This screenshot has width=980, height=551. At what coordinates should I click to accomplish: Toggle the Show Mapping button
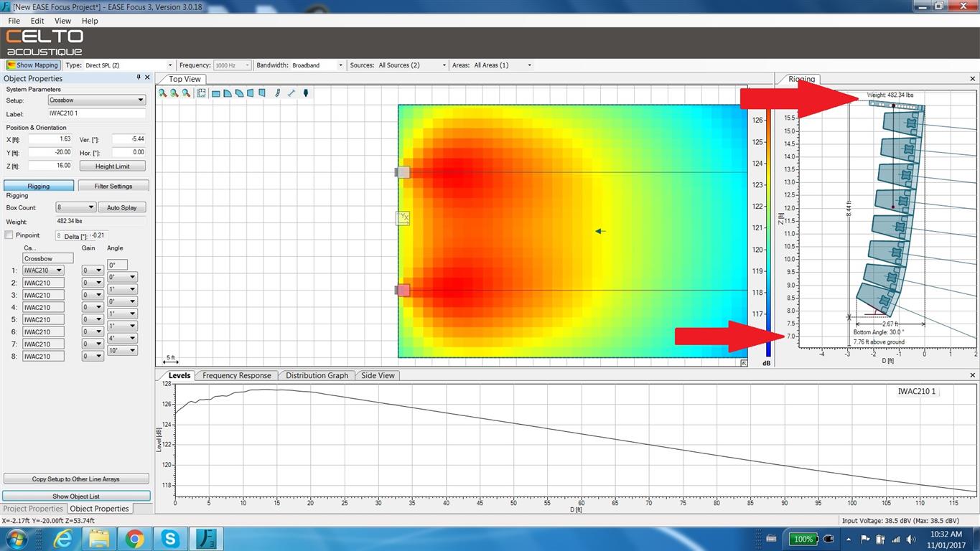coord(32,65)
